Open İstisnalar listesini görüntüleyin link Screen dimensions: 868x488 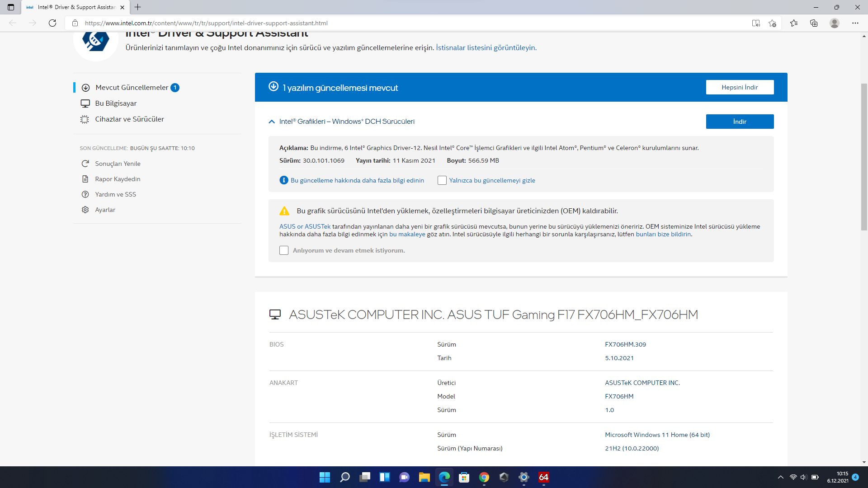[486, 48]
